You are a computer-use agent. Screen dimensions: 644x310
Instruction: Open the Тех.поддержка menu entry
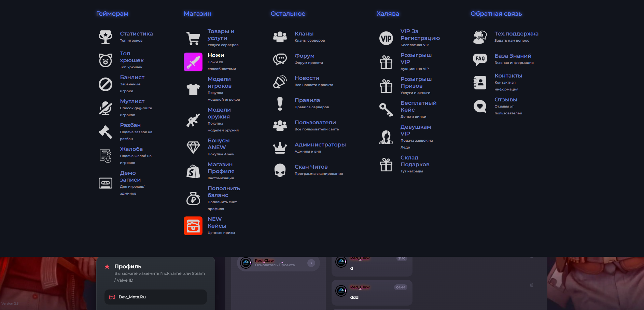tap(516, 33)
